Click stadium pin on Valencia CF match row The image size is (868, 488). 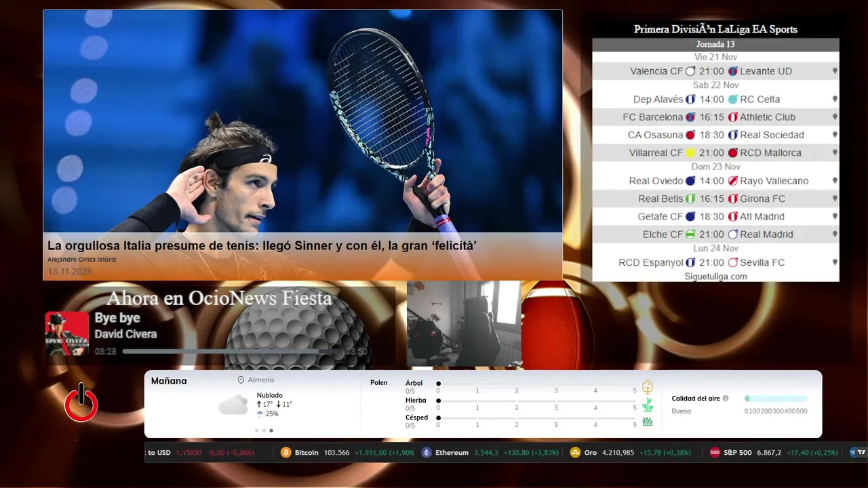835,71
